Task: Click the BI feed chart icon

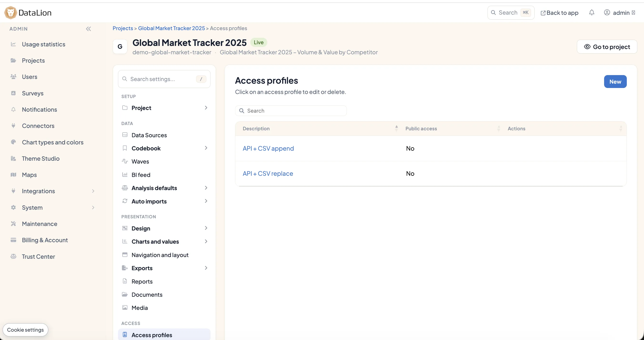Action: [x=125, y=175]
